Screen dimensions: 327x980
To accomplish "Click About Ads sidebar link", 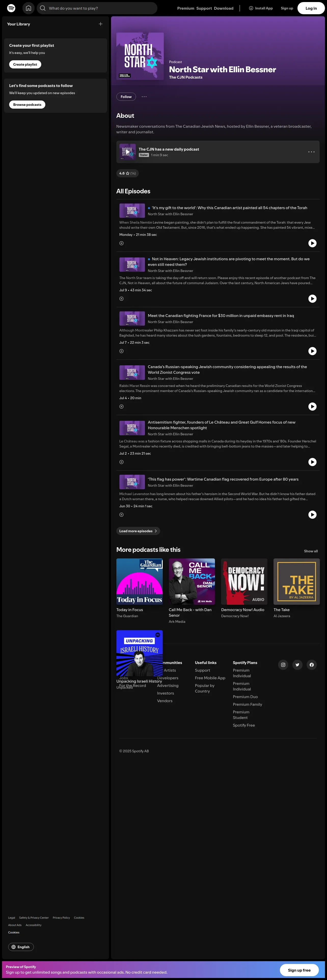I will (15, 925).
